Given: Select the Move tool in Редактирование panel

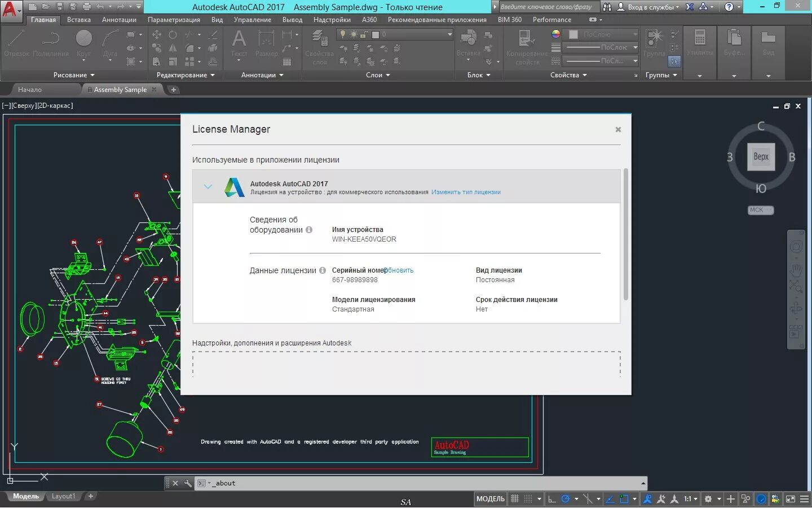Looking at the screenshot, I should coord(157,34).
